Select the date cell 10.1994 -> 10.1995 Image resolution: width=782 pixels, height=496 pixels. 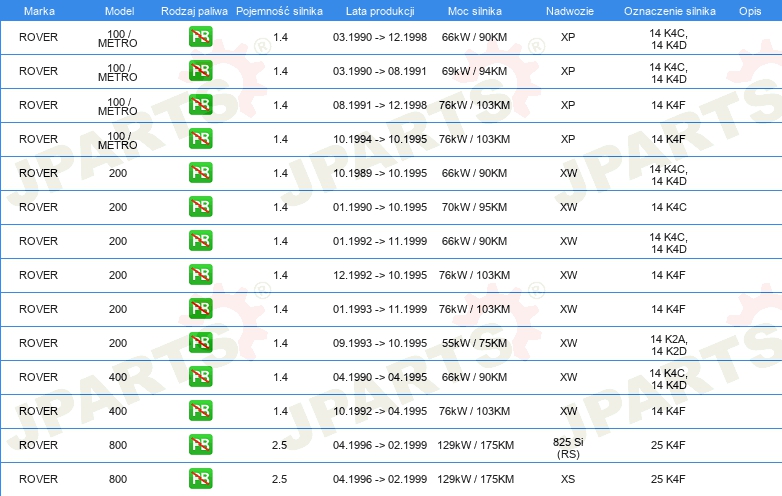(x=380, y=139)
